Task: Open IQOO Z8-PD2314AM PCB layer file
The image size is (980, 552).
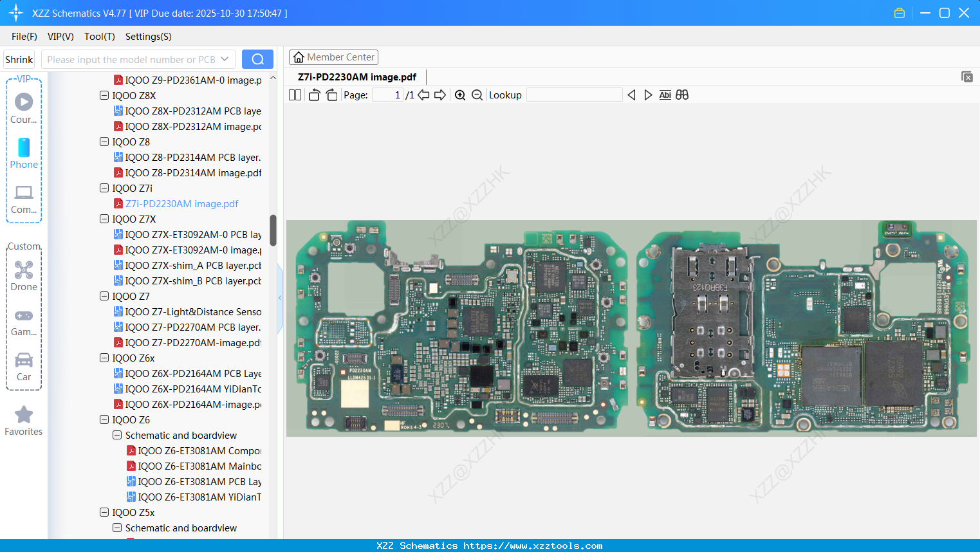Action: [188, 158]
